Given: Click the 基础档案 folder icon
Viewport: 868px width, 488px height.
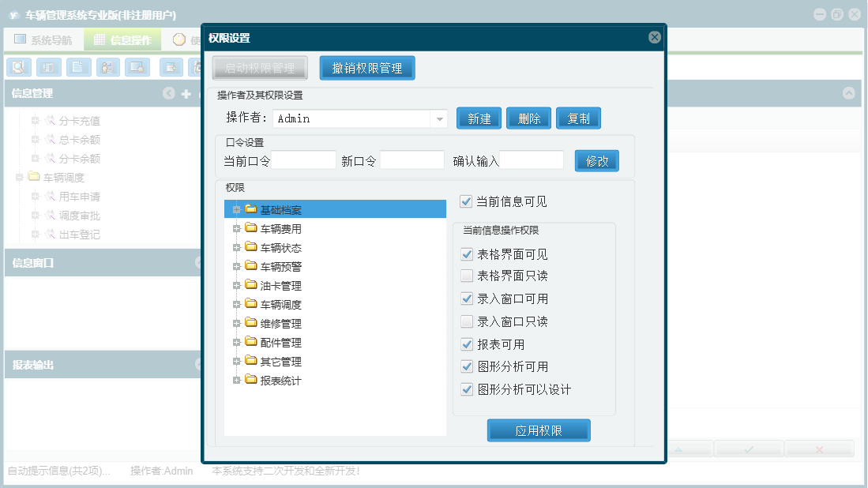Looking at the screenshot, I should (251, 209).
